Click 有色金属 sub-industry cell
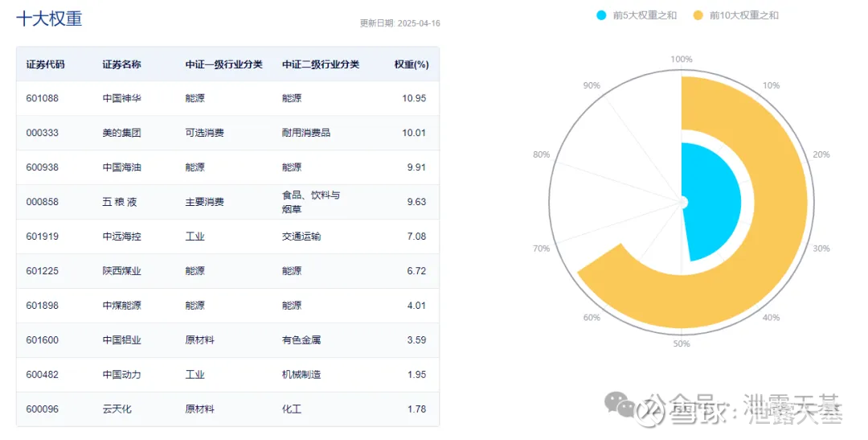The height and width of the screenshot is (440, 868). [x=301, y=340]
